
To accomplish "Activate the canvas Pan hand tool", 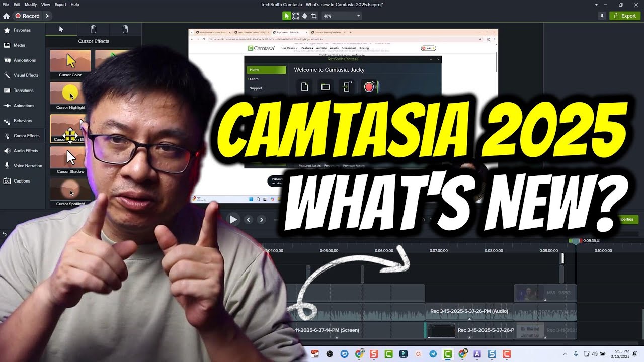I will coord(305,16).
